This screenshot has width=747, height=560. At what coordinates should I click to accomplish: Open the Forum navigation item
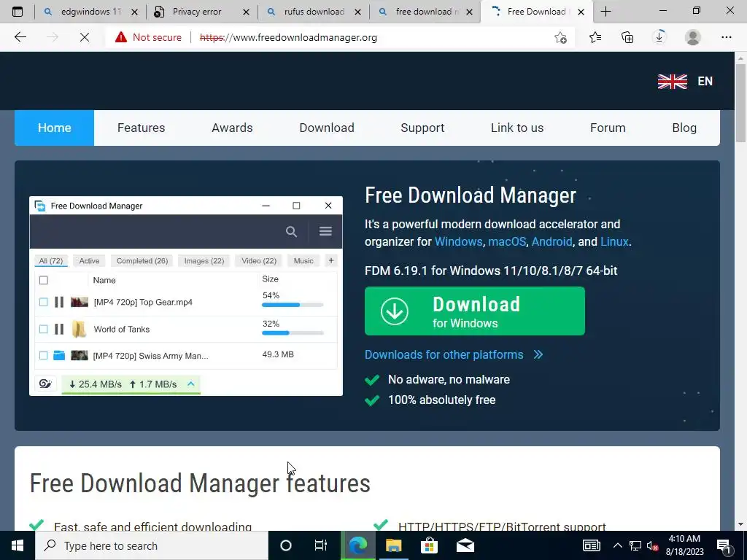click(x=608, y=128)
